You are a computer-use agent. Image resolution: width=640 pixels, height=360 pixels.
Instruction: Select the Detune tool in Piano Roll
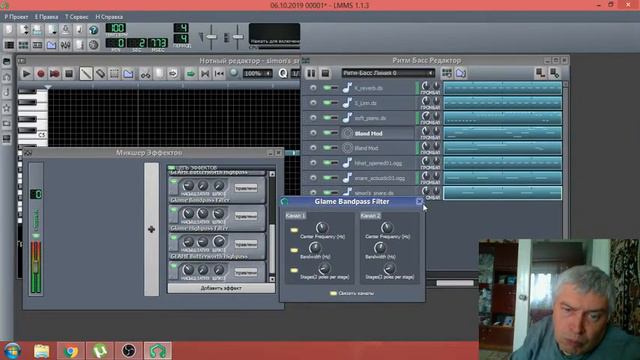tap(128, 74)
